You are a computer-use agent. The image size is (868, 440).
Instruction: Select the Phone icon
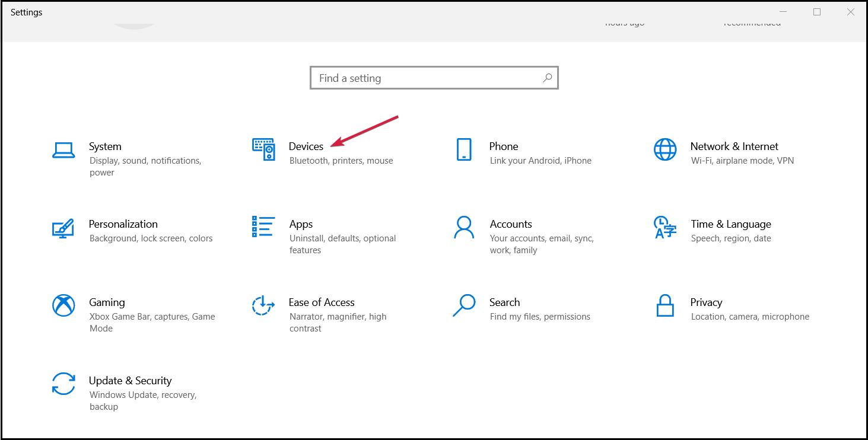pos(464,149)
